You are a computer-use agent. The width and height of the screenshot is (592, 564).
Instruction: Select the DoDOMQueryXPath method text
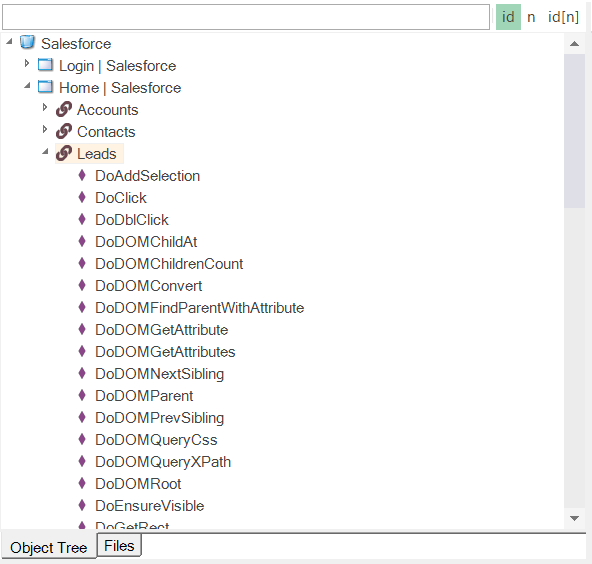(163, 462)
